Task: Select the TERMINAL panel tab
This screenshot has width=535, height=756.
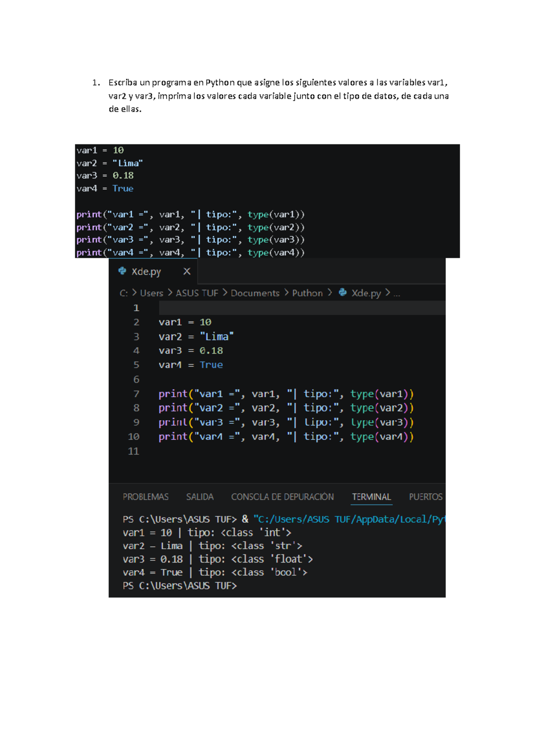Action: (x=371, y=497)
